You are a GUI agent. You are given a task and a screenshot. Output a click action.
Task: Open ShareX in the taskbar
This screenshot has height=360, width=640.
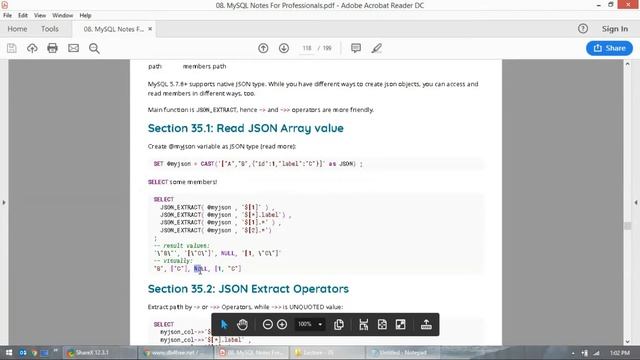pos(100,353)
